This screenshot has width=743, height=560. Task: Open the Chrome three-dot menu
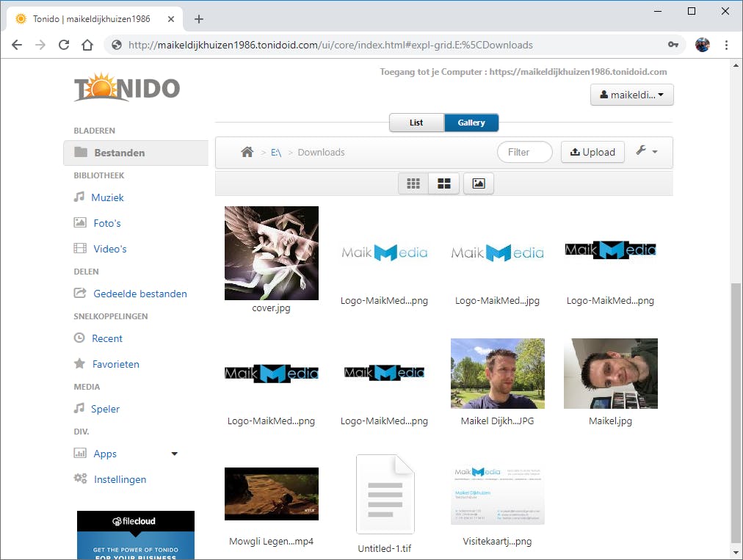pos(726,45)
